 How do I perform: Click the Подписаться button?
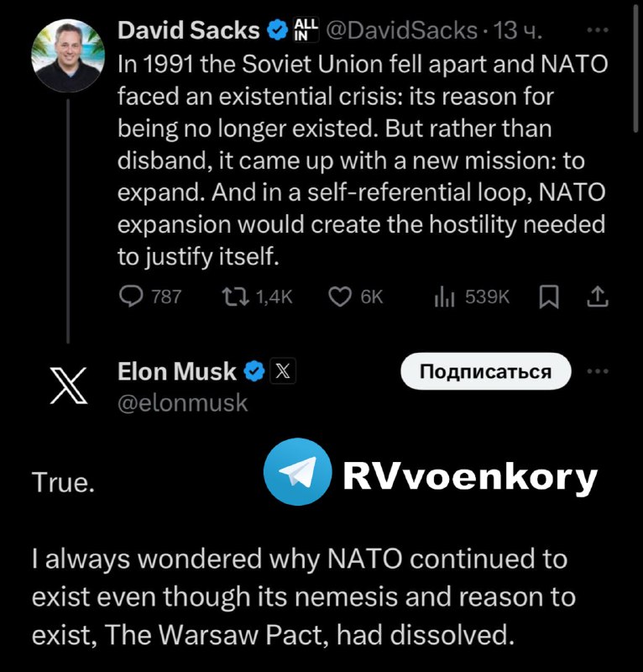tap(485, 370)
